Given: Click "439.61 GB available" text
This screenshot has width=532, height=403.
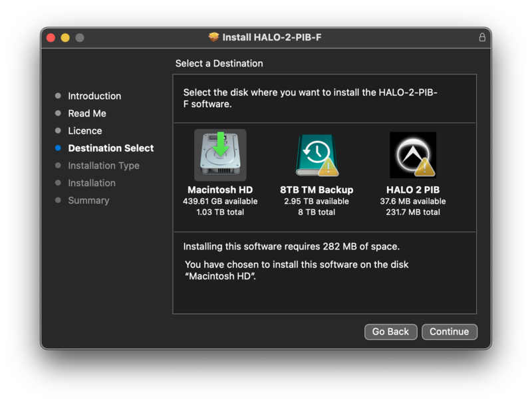Looking at the screenshot, I should (x=220, y=201).
